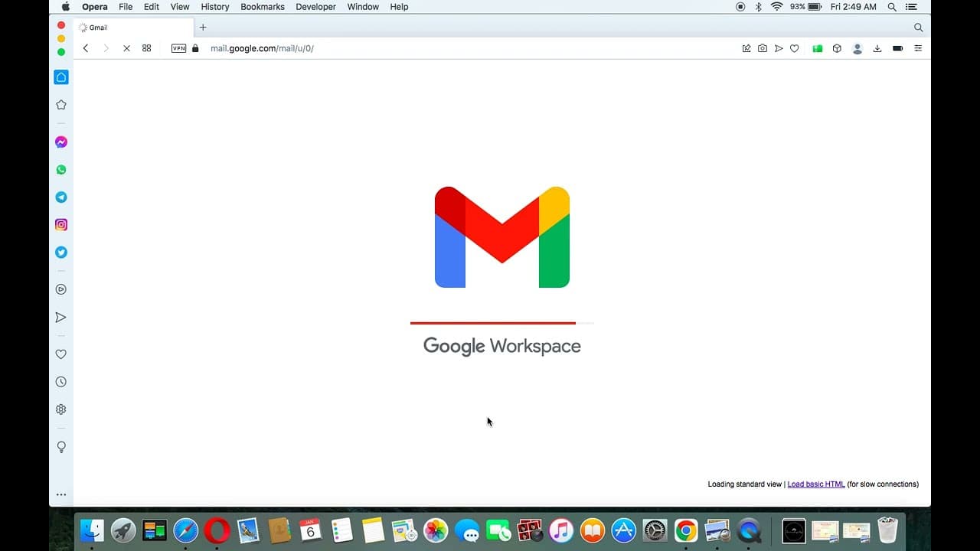Select the Gmail tab

click(x=134, y=28)
